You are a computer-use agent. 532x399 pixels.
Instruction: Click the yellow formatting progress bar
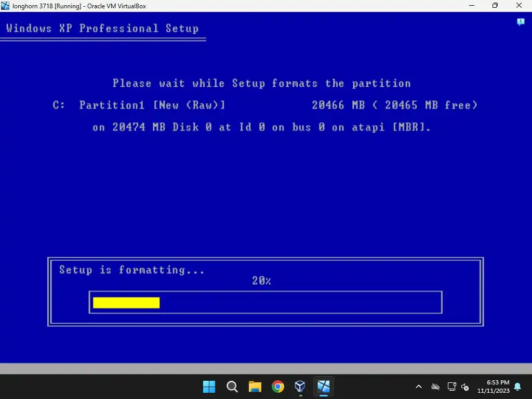(x=126, y=303)
